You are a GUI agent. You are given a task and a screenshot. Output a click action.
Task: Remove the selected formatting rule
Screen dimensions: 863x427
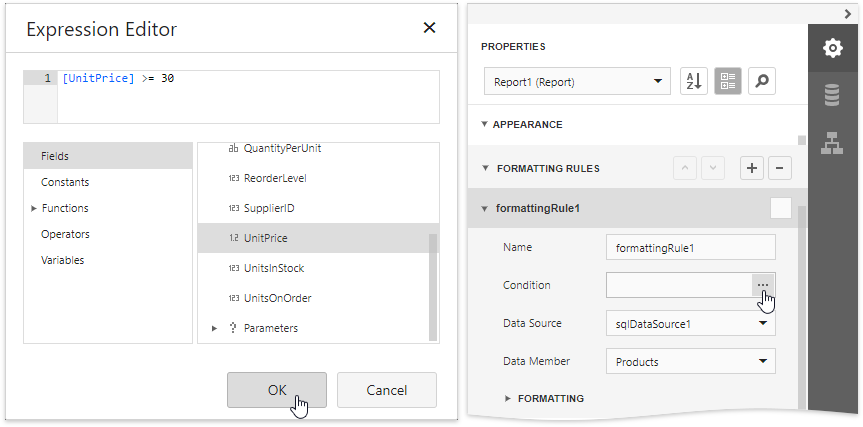pos(781,168)
